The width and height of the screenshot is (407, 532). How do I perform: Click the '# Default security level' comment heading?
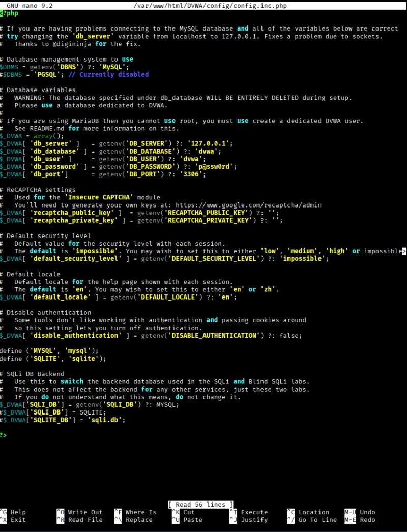click(45, 236)
